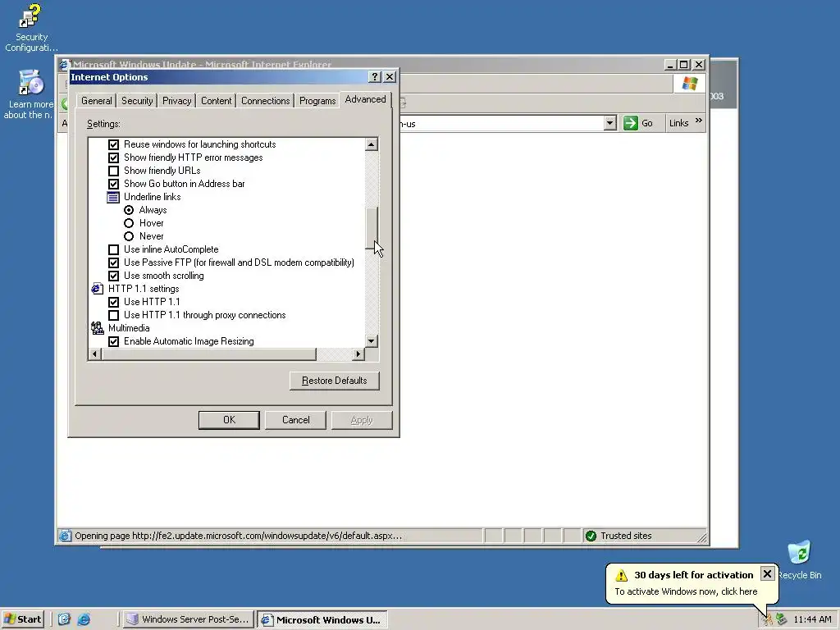Open the Start menu

22,620
